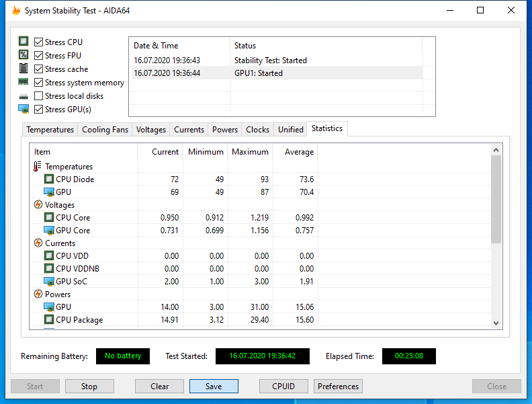Click the Maximum column header
The width and height of the screenshot is (532, 404).
[x=251, y=152]
